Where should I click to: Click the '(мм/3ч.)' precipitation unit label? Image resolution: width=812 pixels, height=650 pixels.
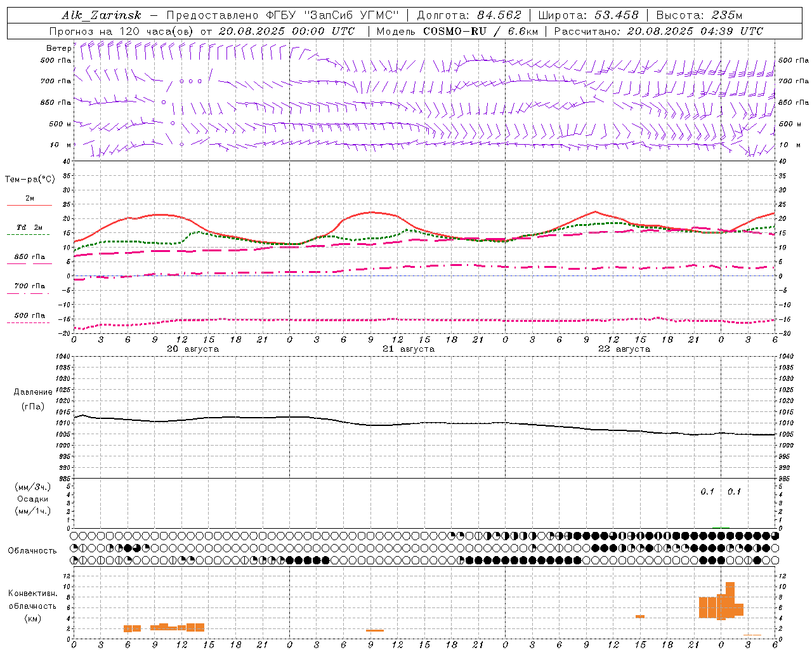pos(32,487)
